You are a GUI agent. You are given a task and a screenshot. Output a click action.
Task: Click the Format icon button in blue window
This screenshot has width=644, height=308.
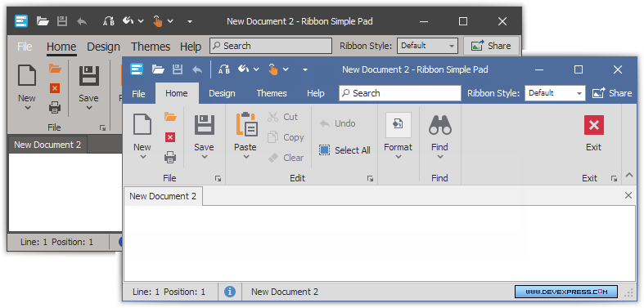398,125
